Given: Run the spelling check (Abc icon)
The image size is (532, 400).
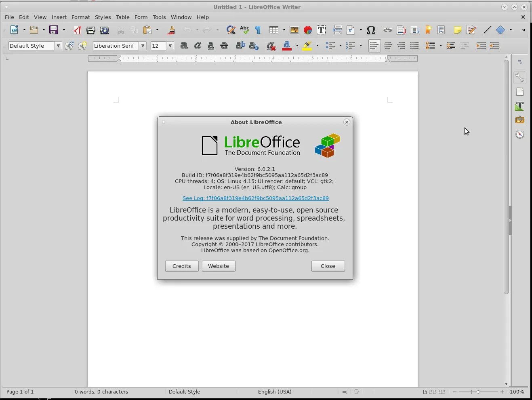Looking at the screenshot, I should tap(244, 30).
